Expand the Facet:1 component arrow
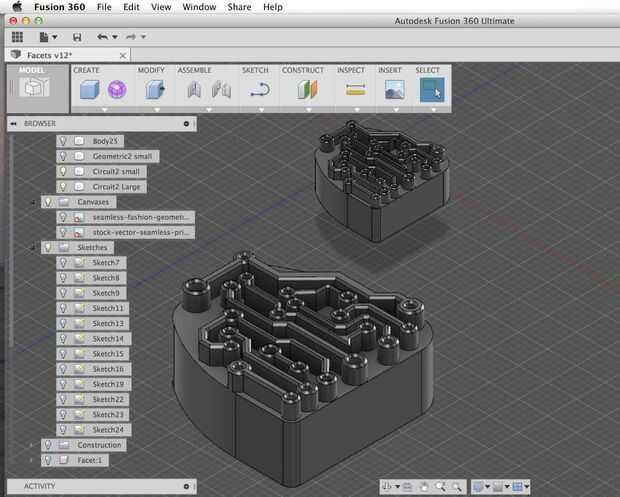The width and height of the screenshot is (620, 497). (32, 460)
